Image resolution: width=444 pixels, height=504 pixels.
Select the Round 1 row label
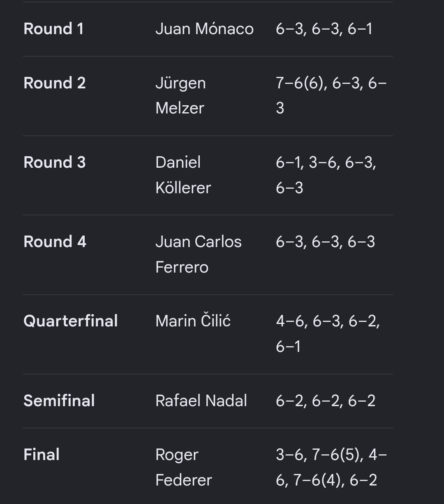[x=53, y=29]
